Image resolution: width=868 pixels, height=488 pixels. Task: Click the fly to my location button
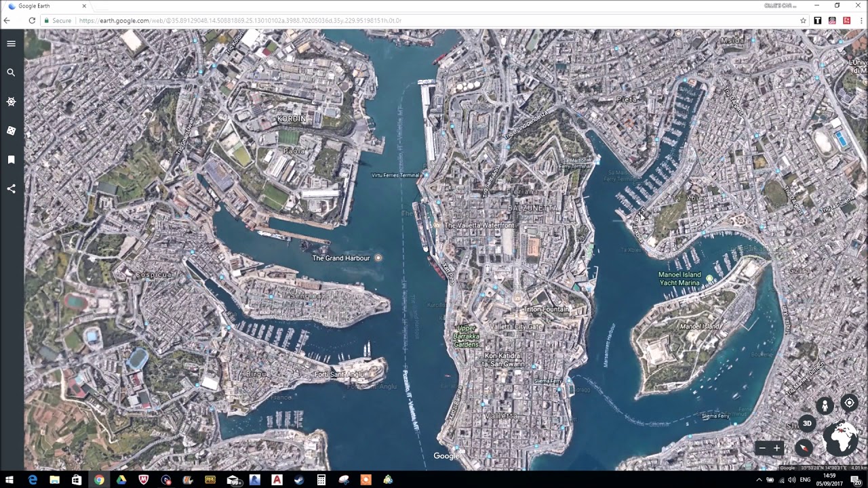[849, 403]
